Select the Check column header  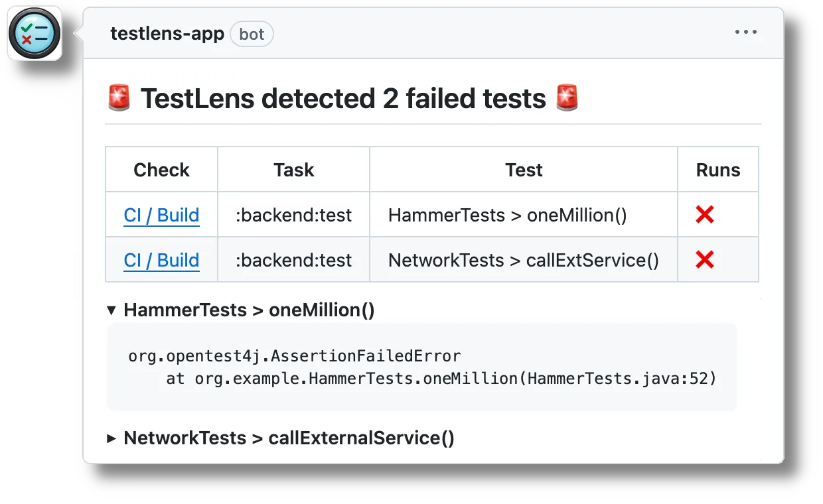click(161, 170)
